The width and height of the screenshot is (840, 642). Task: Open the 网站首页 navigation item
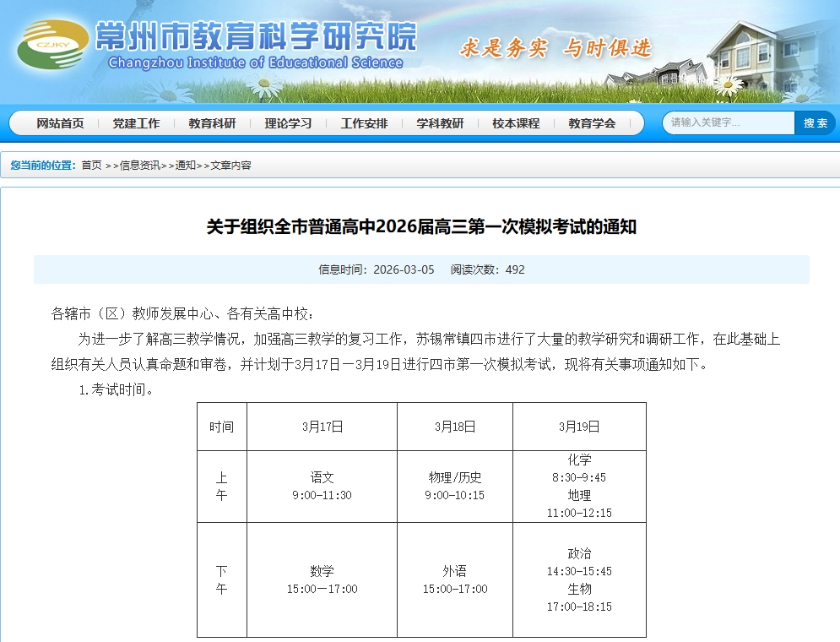tap(59, 122)
